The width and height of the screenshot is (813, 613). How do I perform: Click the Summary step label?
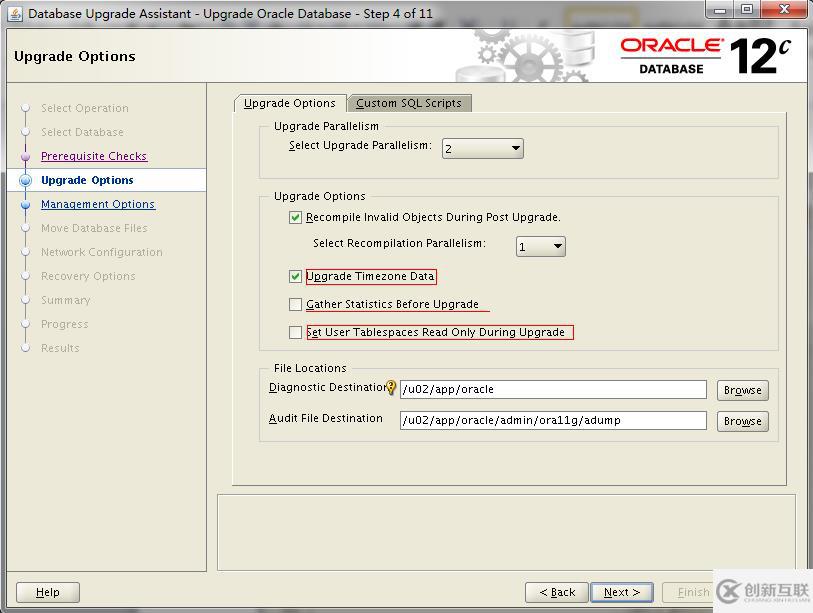point(65,300)
